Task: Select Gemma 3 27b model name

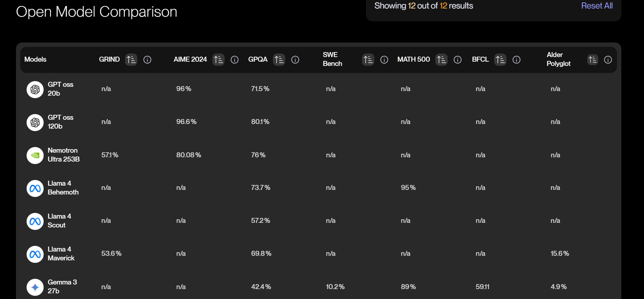Action: click(62, 287)
